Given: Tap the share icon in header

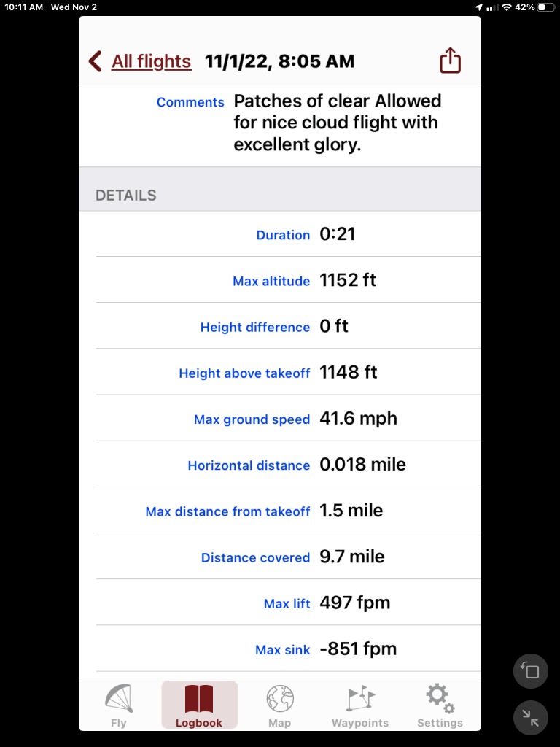Looking at the screenshot, I should (450, 61).
